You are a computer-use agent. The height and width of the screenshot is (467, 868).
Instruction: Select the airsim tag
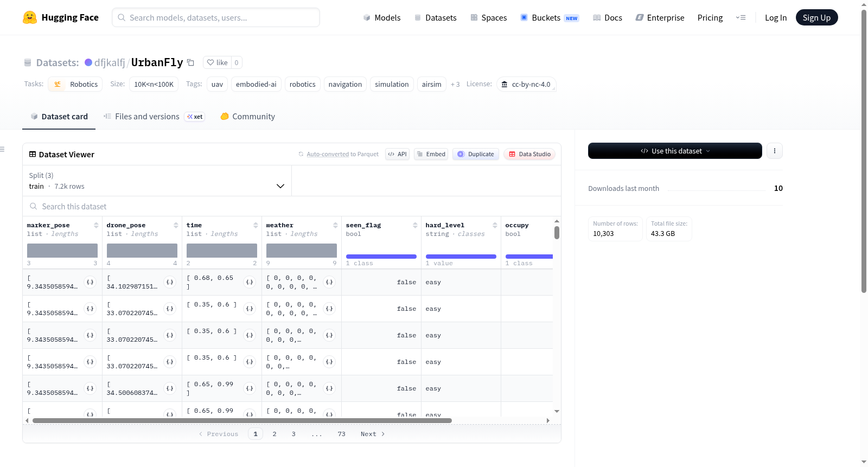pos(432,84)
